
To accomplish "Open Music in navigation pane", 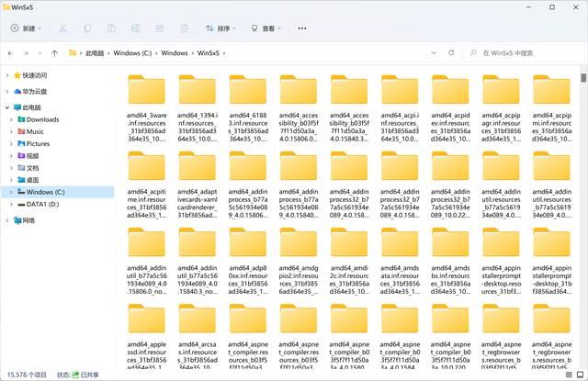I will click(x=35, y=132).
